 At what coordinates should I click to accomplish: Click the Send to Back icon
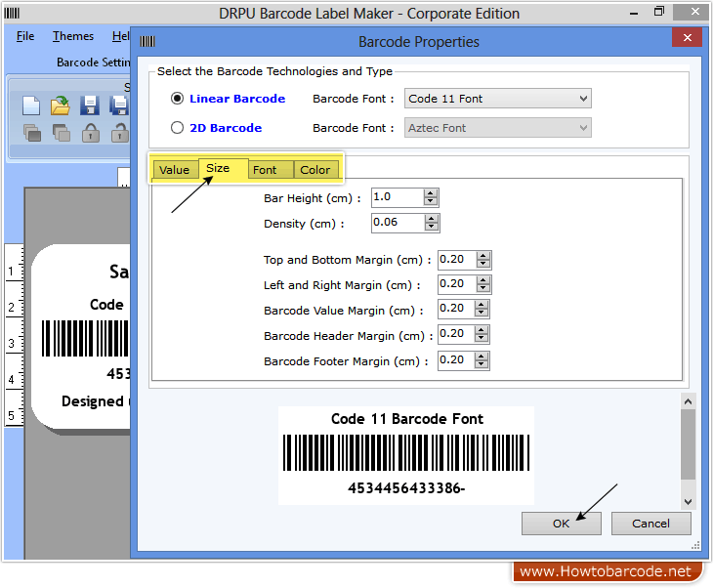pos(61,133)
